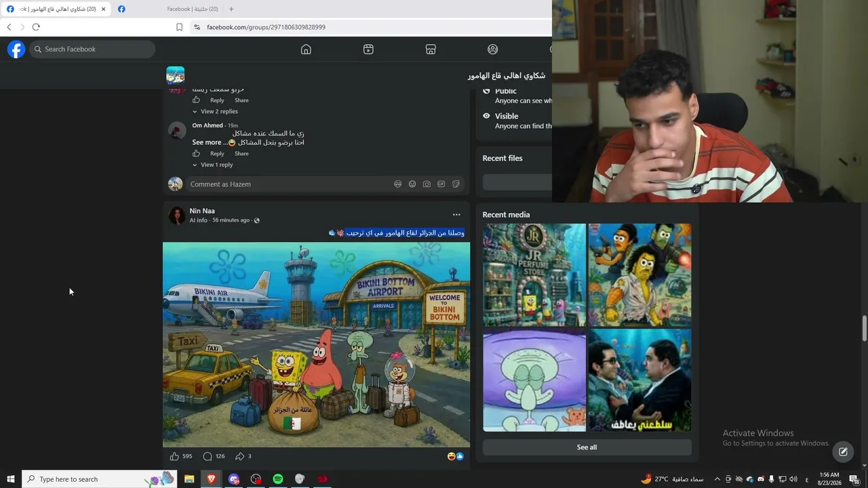
Task: Open volume control in system tray
Action: (x=793, y=479)
